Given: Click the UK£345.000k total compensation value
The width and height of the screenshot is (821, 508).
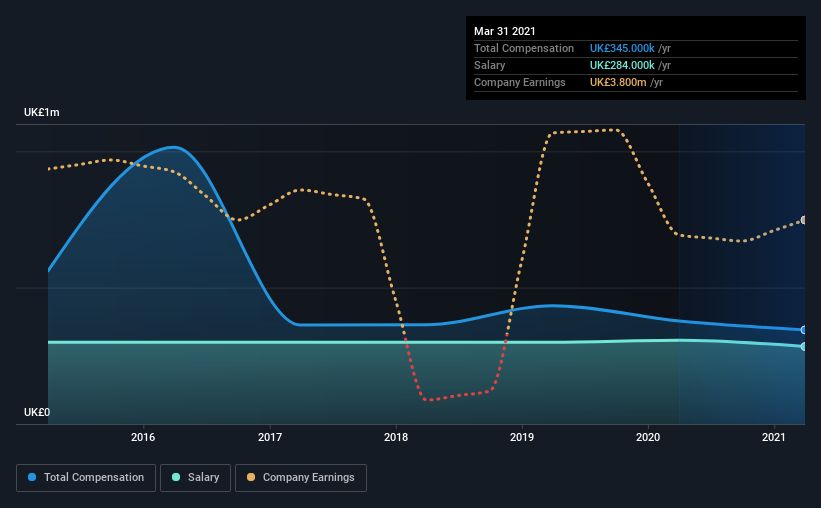Looking at the screenshot, I should pos(622,48).
